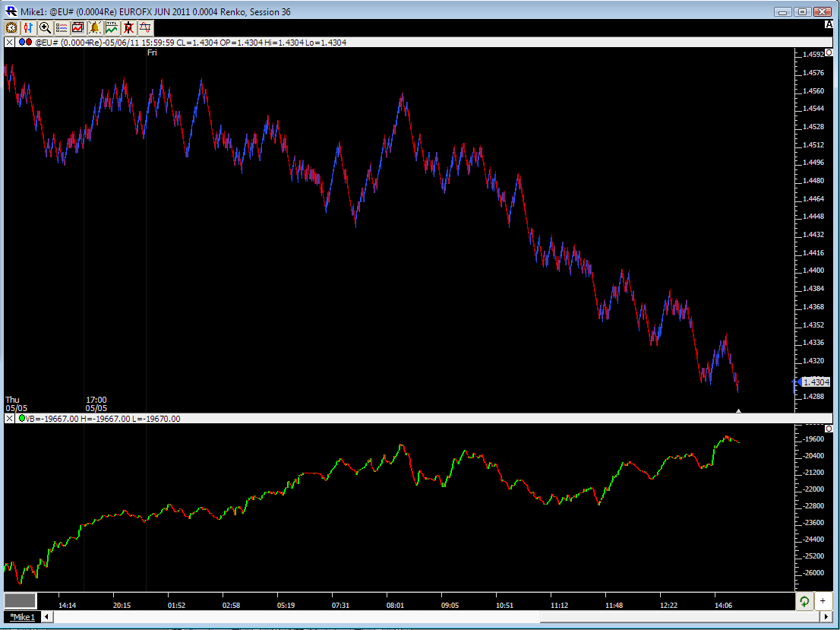The width and height of the screenshot is (840, 630).
Task: Maximize the Mike1 chart window
Action: pyautogui.click(x=802, y=11)
